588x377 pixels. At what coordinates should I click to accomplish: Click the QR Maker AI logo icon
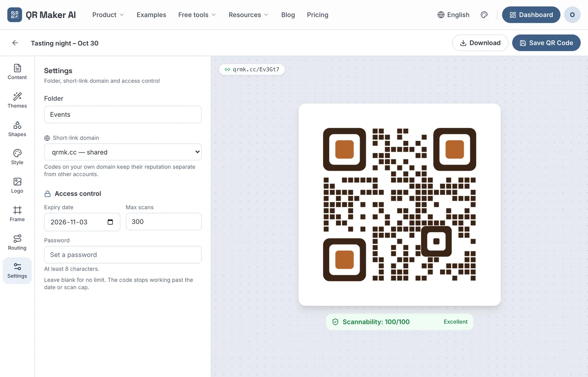pos(15,15)
